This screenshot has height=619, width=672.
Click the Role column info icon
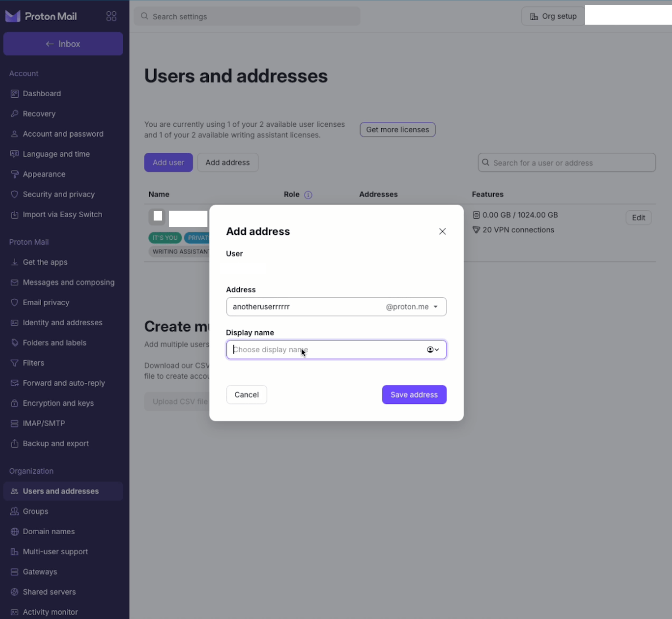click(308, 195)
